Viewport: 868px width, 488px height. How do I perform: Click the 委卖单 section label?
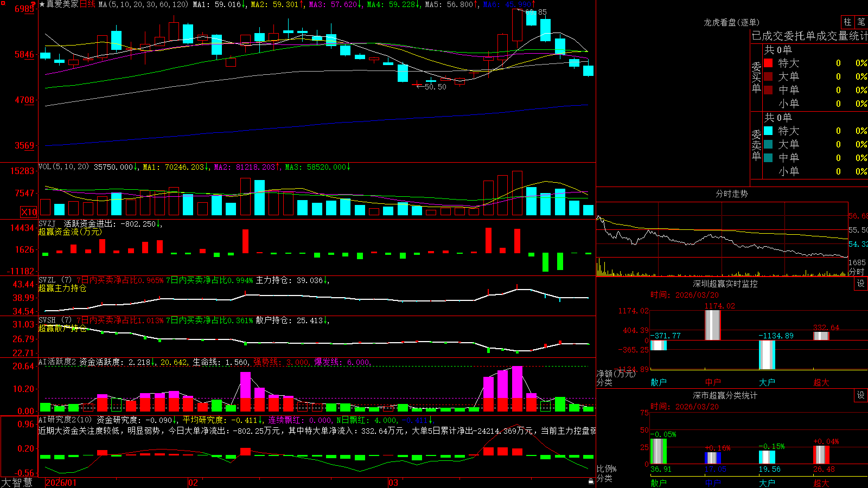[756, 145]
